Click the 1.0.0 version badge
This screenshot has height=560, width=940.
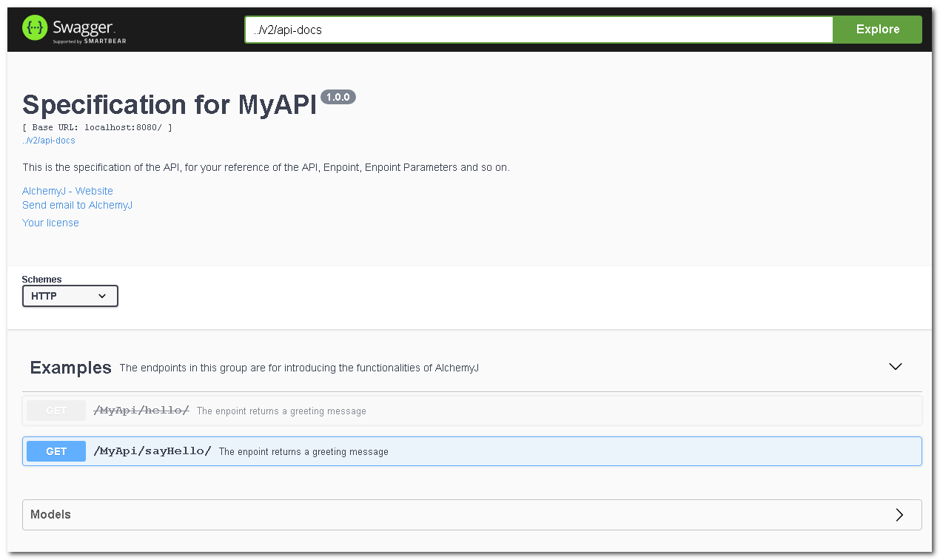coord(338,97)
